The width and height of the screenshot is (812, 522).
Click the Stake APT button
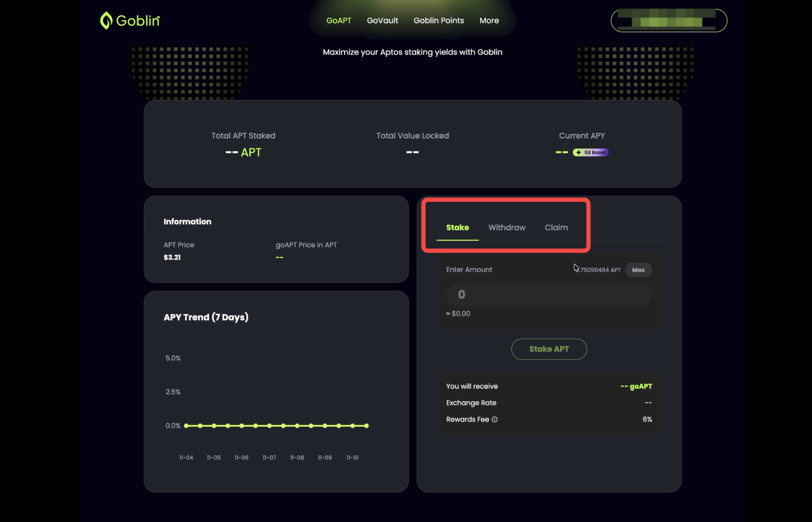549,349
